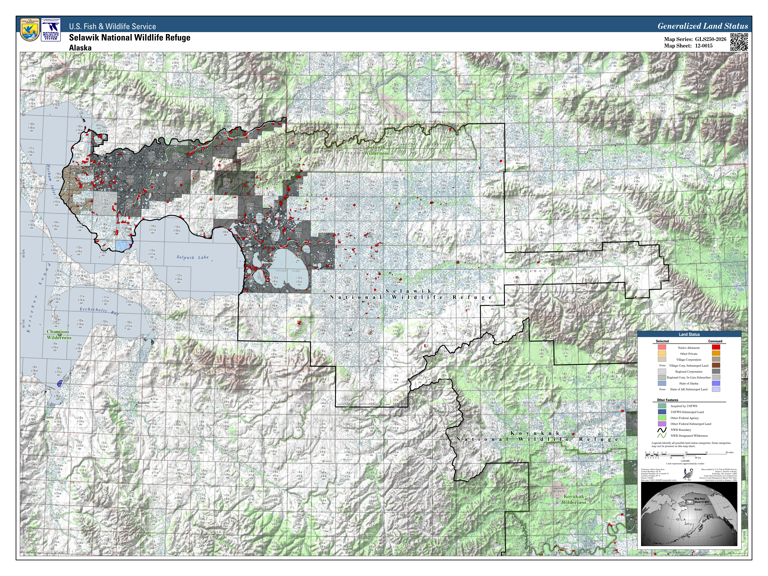Click the Conveyed Village Corp. Submerged Land brown swatch
Image resolution: width=768 pixels, height=576 pixels.
(x=716, y=365)
